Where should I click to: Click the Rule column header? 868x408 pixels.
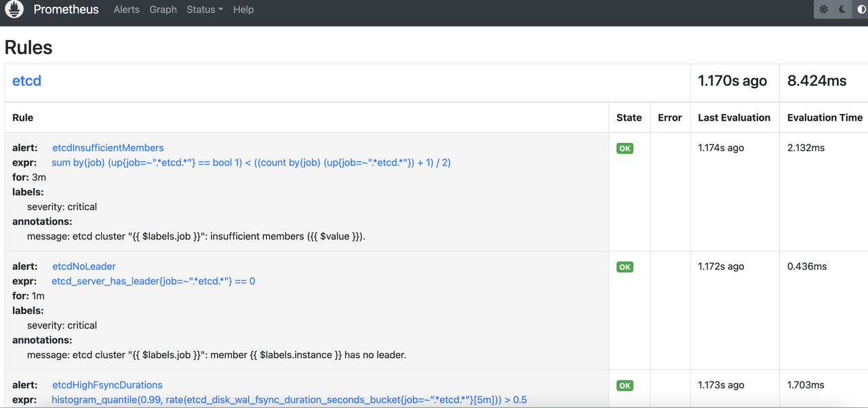point(23,117)
